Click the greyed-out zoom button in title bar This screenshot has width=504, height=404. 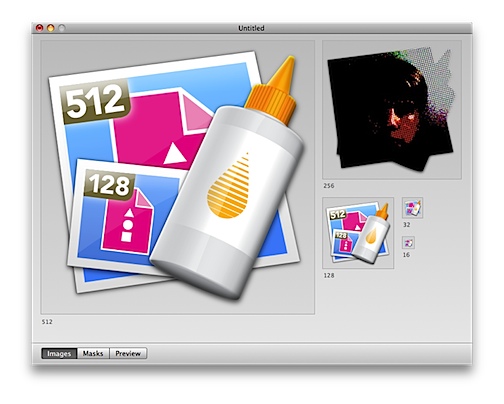[x=61, y=28]
